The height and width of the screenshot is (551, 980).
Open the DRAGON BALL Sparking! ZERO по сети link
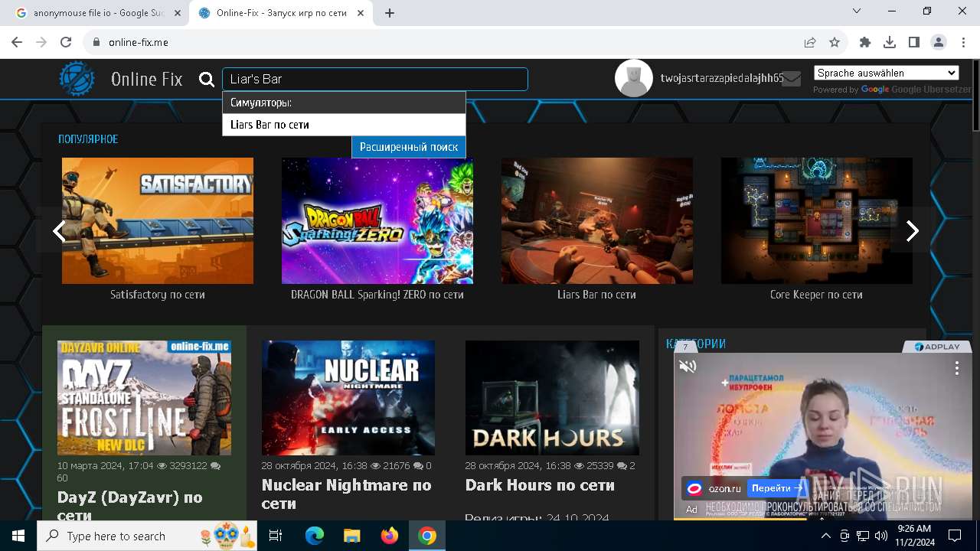pyautogui.click(x=377, y=295)
